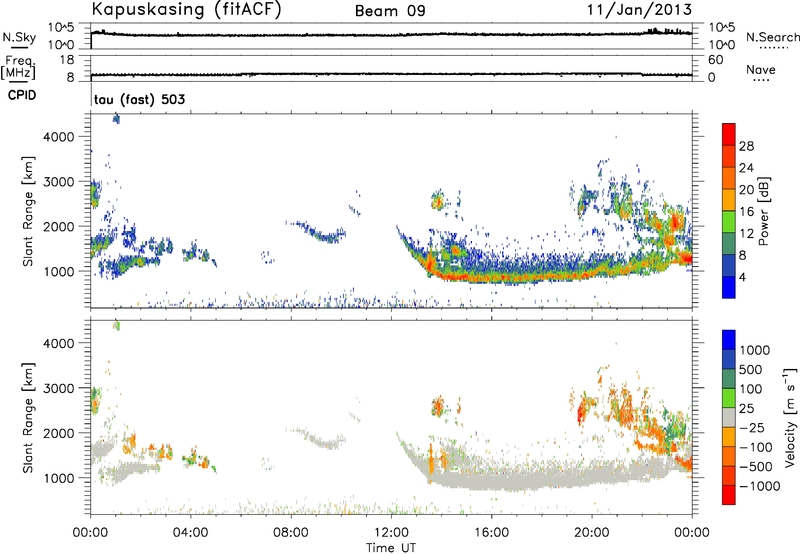Click 20 on the Power colorbar
800x554 pixels.
click(746, 190)
